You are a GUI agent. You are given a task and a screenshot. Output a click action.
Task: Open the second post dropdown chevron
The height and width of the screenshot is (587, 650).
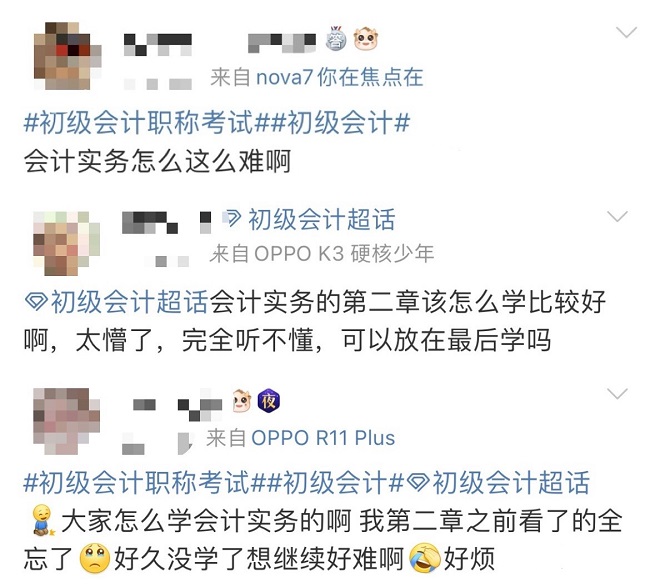[617, 216]
